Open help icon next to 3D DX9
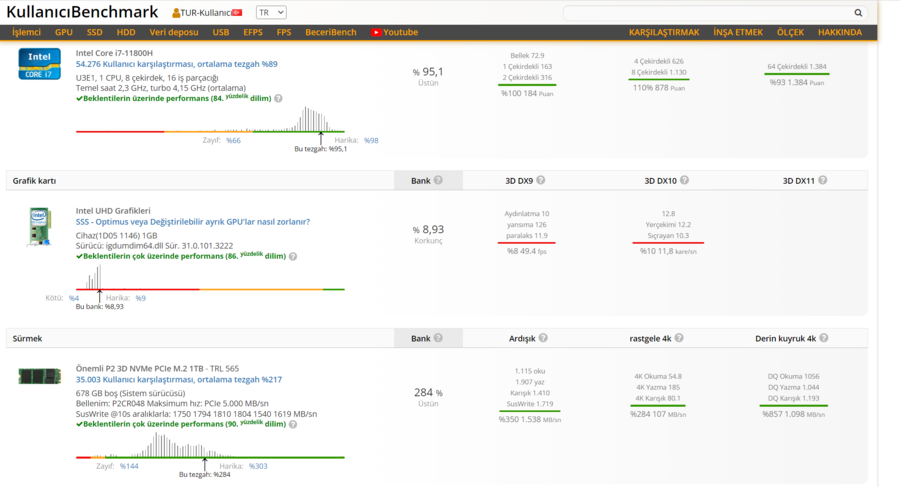Screen dimensions: 900x487 tap(541, 180)
